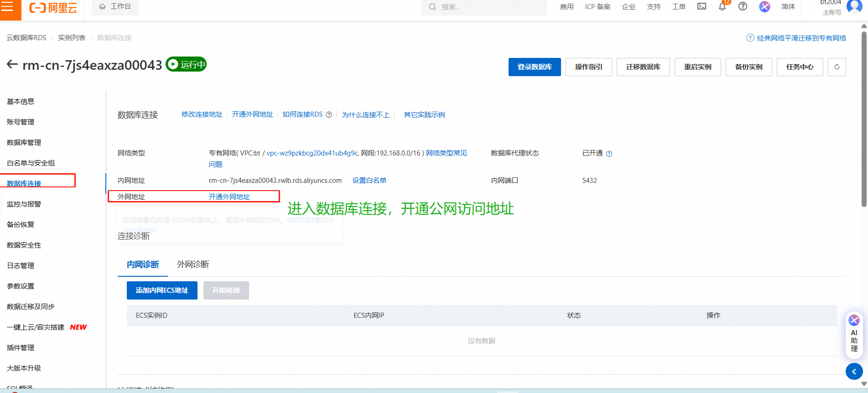This screenshot has height=393, width=868.
Task: Click 备份实例 button
Action: pyautogui.click(x=749, y=67)
